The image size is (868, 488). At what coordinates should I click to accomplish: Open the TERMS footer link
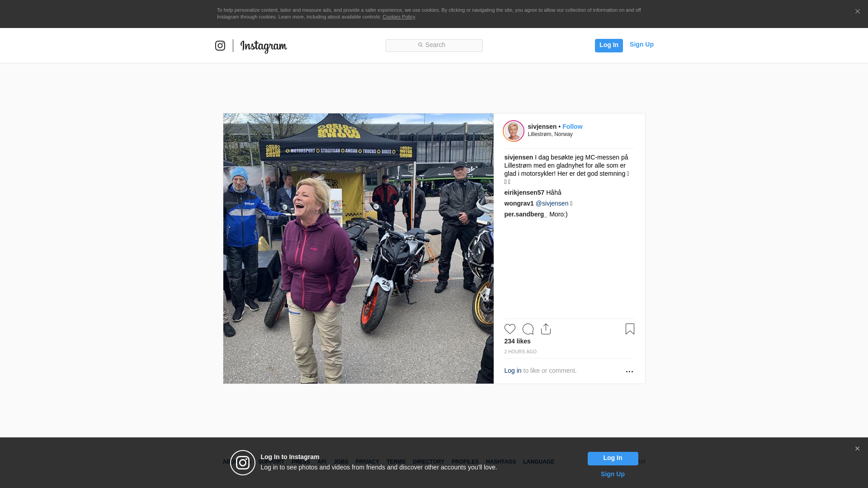(396, 462)
